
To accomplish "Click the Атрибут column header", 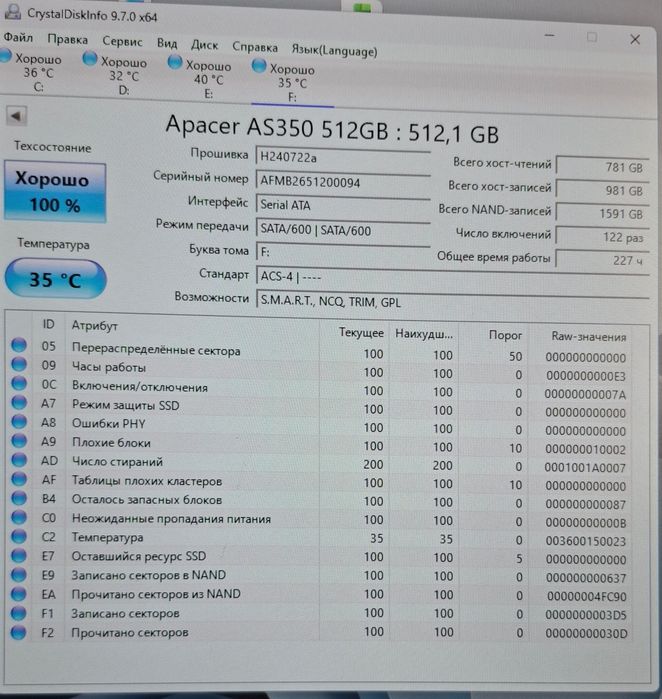I will [95, 326].
